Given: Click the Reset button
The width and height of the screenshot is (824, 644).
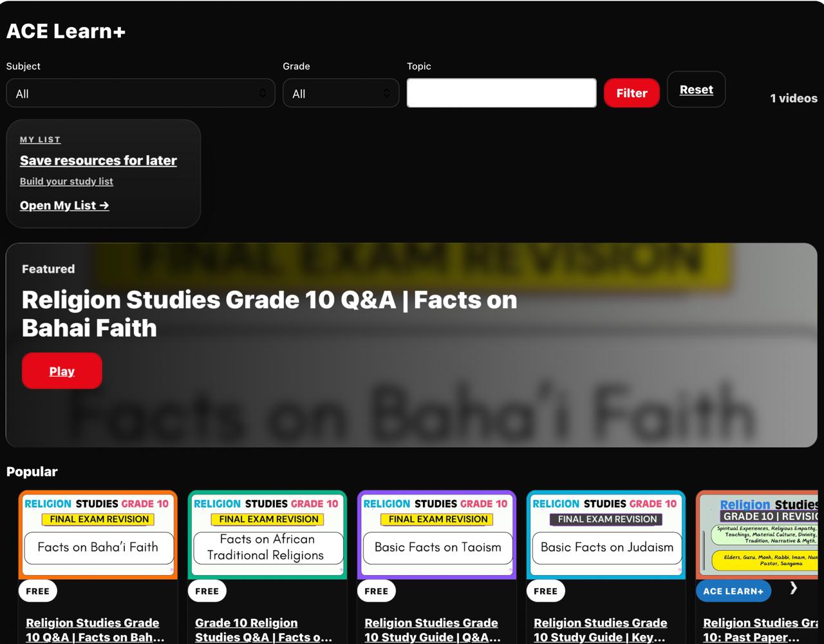Looking at the screenshot, I should click(696, 89).
